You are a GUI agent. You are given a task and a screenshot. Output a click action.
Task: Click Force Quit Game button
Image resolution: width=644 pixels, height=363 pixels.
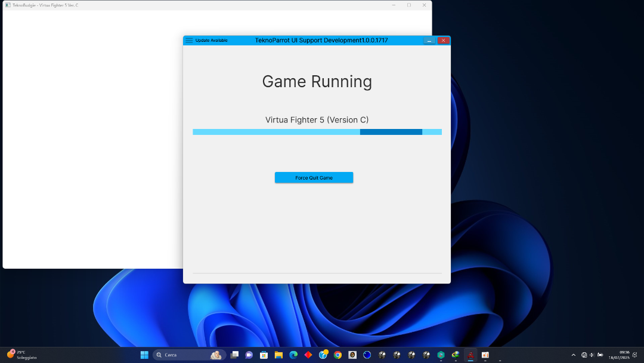pyautogui.click(x=314, y=177)
